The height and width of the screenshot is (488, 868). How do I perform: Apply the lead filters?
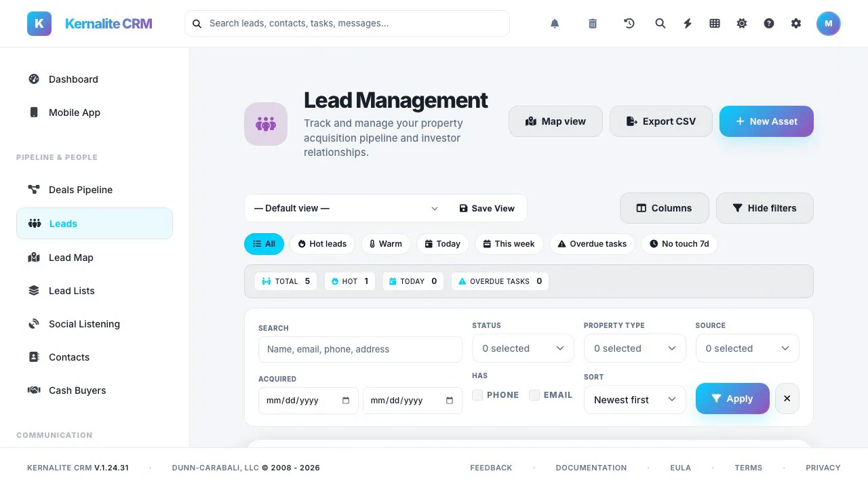(732, 399)
